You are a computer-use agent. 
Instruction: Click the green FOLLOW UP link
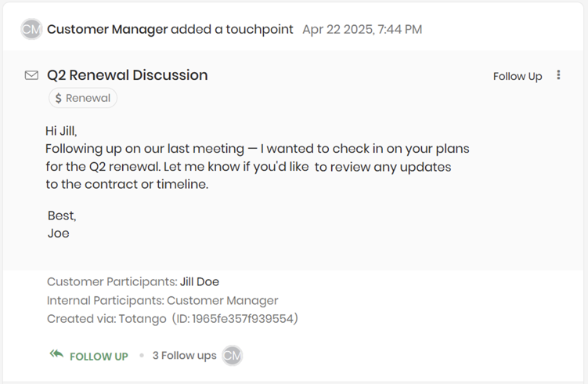click(99, 356)
